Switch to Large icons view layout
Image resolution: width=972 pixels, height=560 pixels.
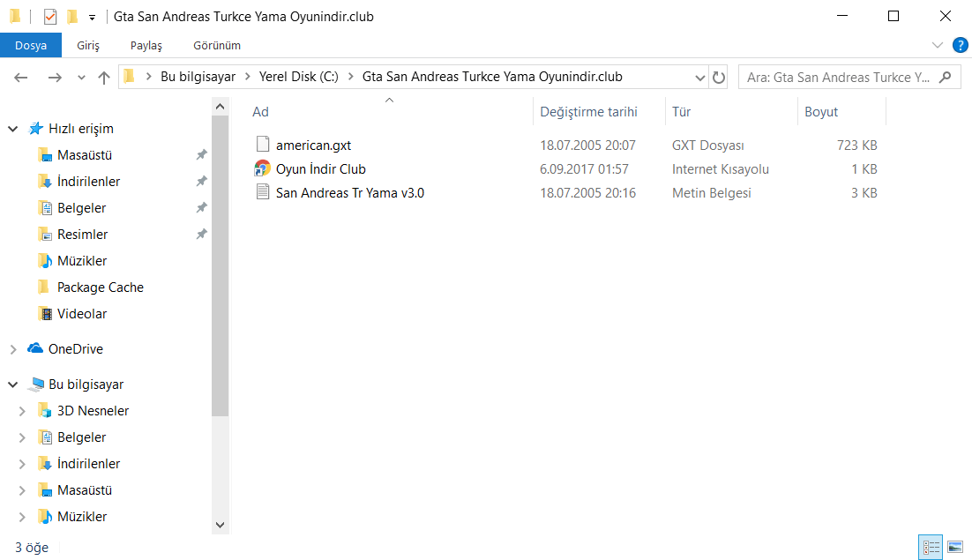click(954, 547)
